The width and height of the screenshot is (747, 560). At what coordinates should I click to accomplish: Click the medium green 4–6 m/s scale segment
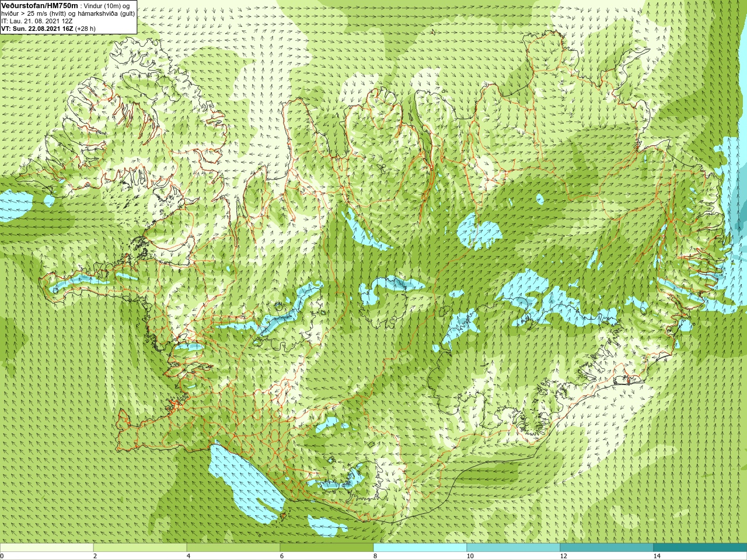pos(233,548)
